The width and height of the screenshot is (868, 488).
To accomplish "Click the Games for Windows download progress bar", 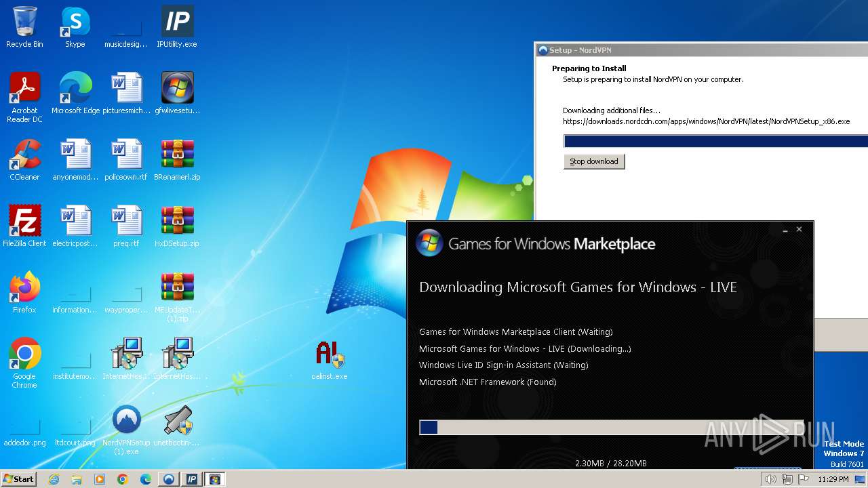I will pyautogui.click(x=612, y=427).
